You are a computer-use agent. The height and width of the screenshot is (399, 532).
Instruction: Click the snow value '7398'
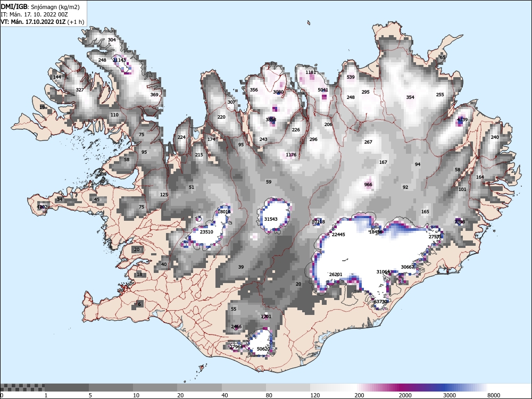[460, 222]
